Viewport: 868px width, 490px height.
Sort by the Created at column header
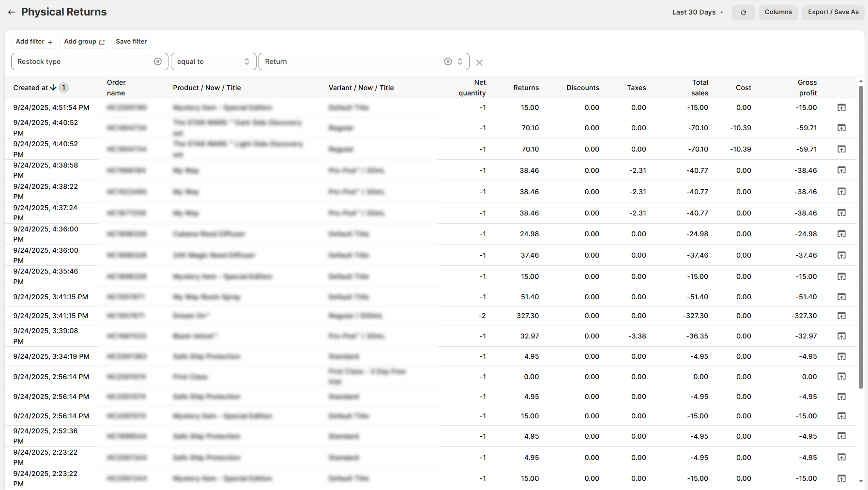pos(31,88)
